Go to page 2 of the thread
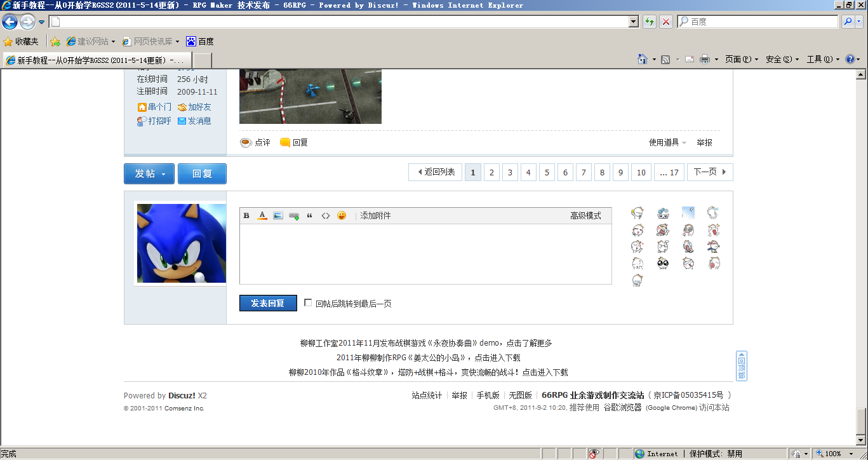 click(x=491, y=172)
